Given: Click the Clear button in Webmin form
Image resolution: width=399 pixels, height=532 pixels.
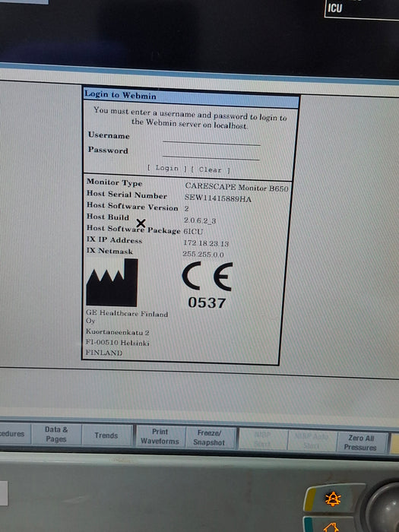Looking at the screenshot, I should click(x=211, y=169).
